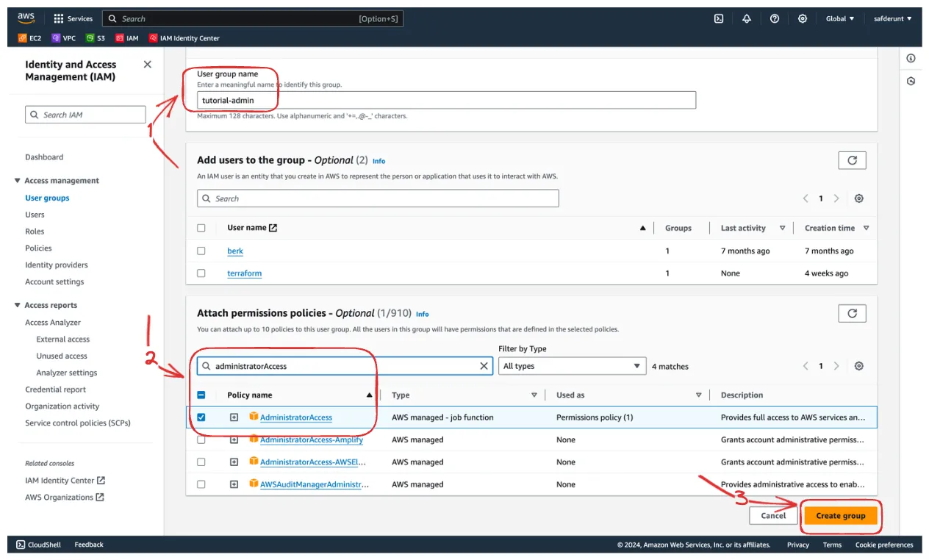Image resolution: width=929 pixels, height=560 pixels.
Task: Open settings gear in top bar
Action: pos(803,19)
